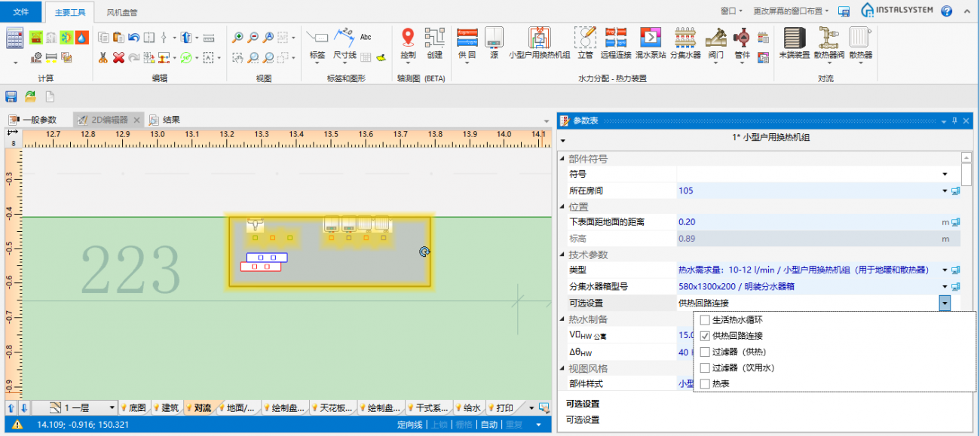This screenshot has height=436, width=980.
Task: Open the 1 一层 floor dropdown
Action: click(112, 408)
